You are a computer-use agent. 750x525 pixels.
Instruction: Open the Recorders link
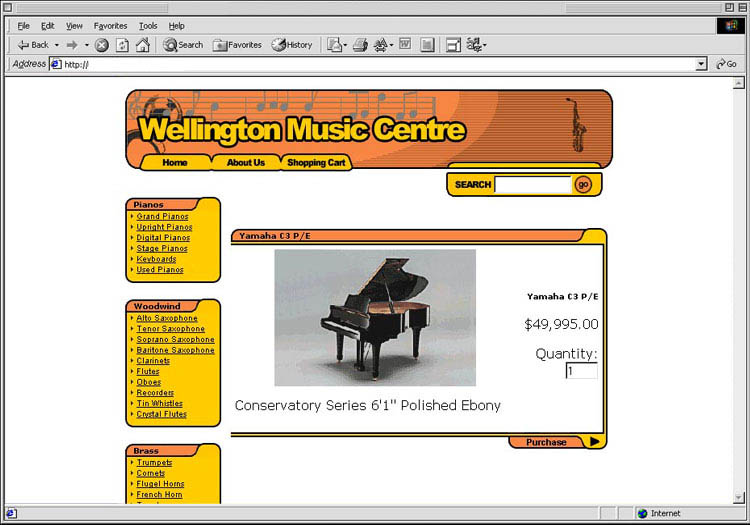coord(155,393)
